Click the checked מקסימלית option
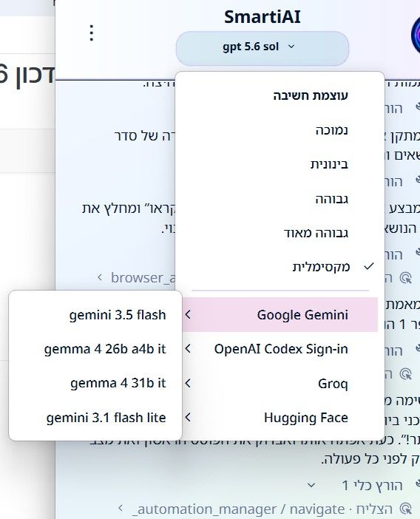 [x=280, y=267]
